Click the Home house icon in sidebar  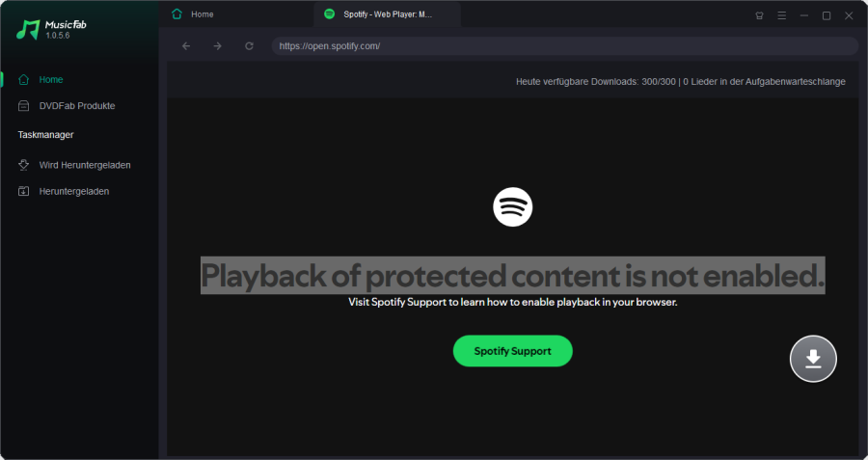[x=23, y=80]
